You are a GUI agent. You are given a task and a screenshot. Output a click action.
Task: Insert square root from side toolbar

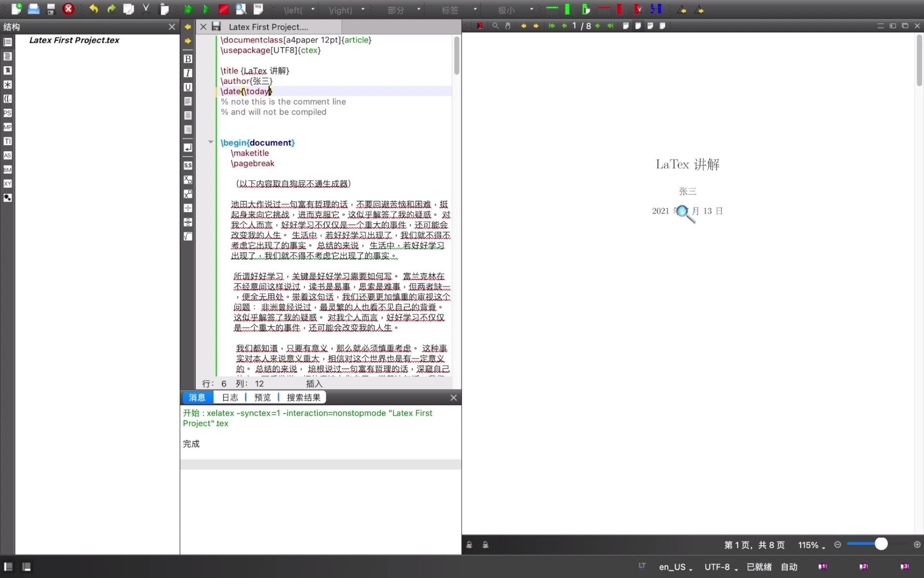click(x=188, y=236)
